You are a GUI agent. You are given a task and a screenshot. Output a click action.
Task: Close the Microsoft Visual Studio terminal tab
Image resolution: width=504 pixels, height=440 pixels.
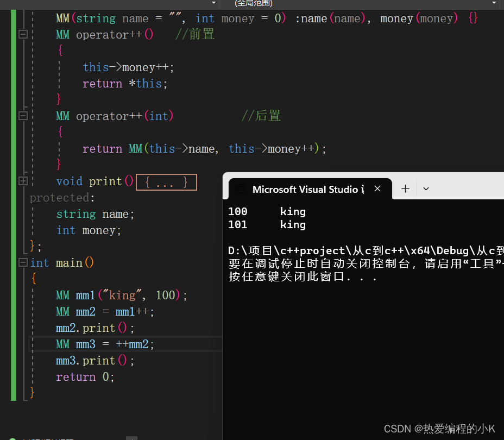tap(377, 188)
